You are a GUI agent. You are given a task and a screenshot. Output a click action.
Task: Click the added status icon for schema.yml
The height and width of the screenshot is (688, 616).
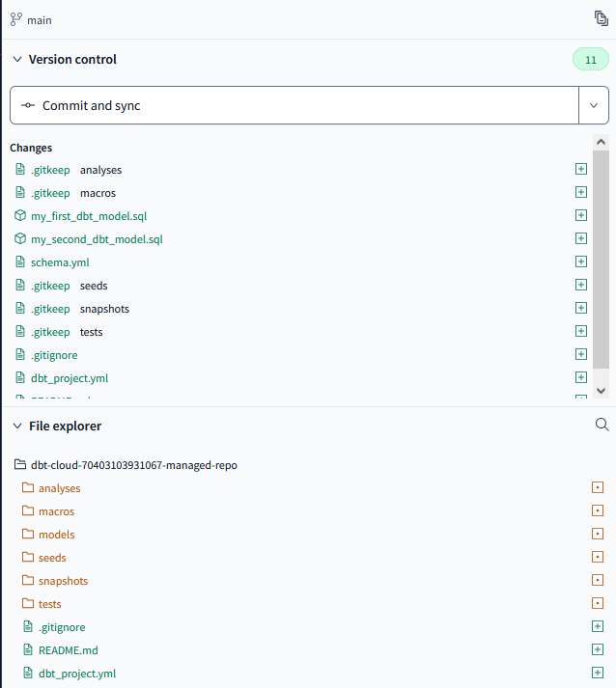(581, 261)
